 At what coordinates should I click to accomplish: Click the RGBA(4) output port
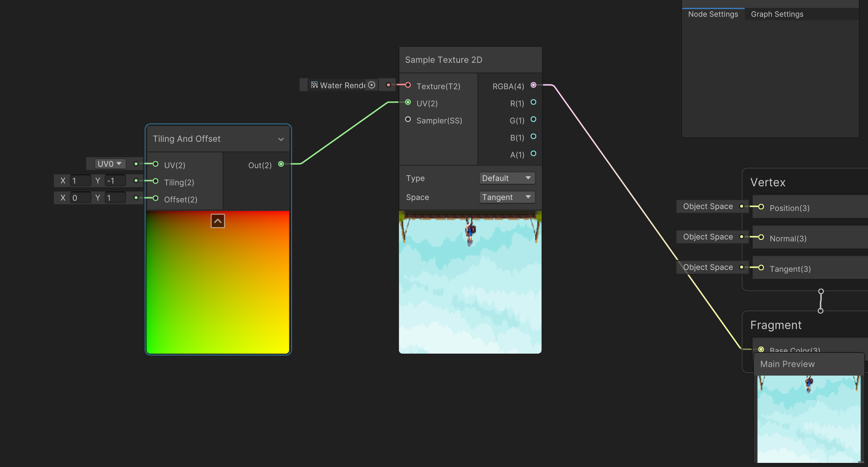click(x=534, y=85)
